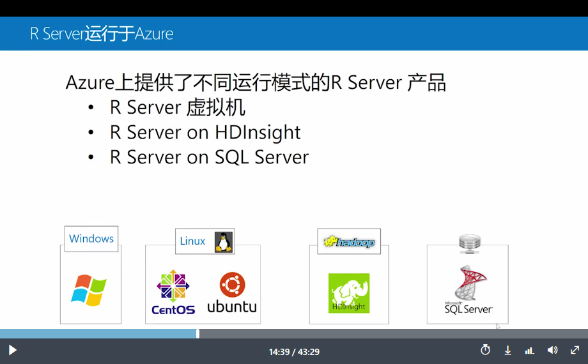Click the slide title R Server运行于Azure

click(x=102, y=34)
